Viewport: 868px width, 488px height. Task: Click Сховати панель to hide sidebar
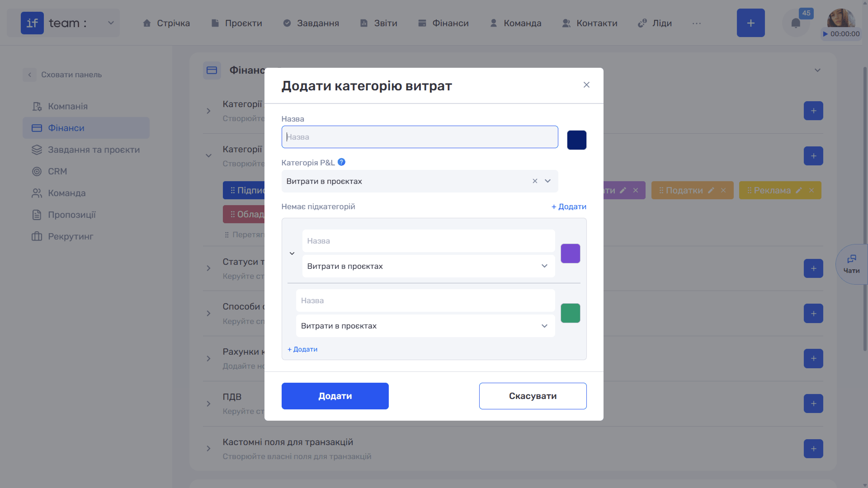[71, 74]
